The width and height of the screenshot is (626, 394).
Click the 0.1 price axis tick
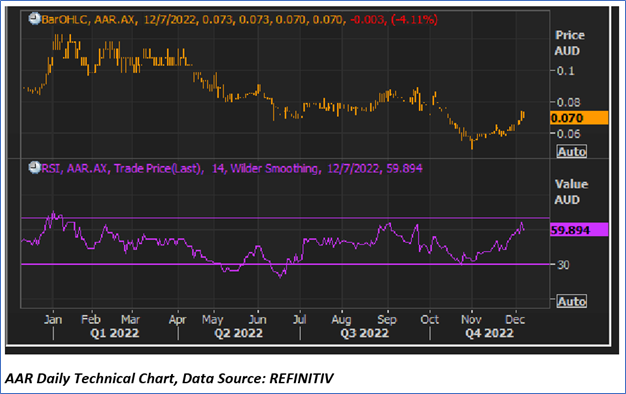click(x=565, y=71)
